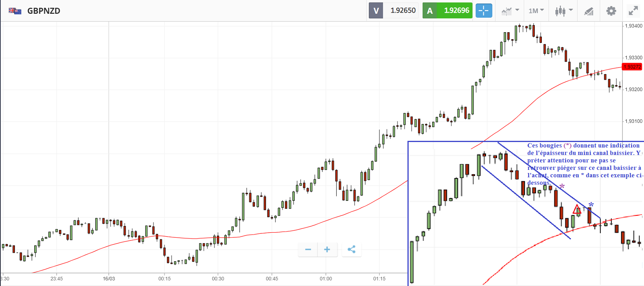The image size is (644, 286).
Task: Select the drawing tools pencil icon
Action: pyautogui.click(x=588, y=11)
